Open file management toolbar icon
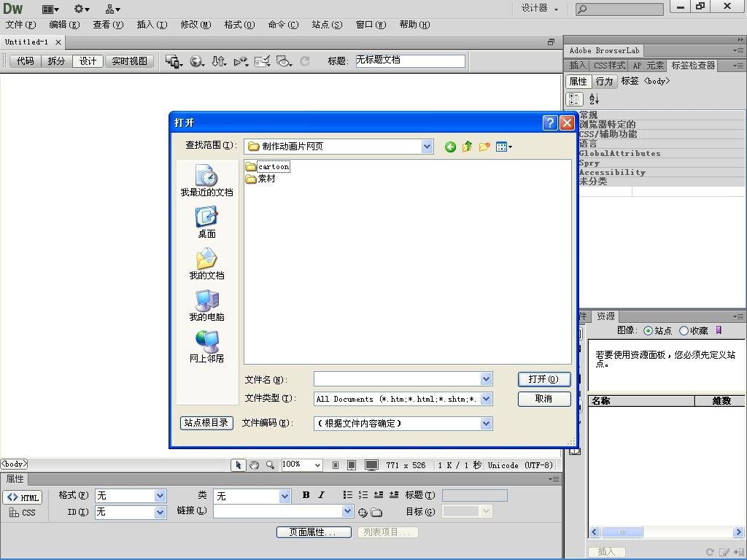This screenshot has width=747, height=560. point(219,61)
